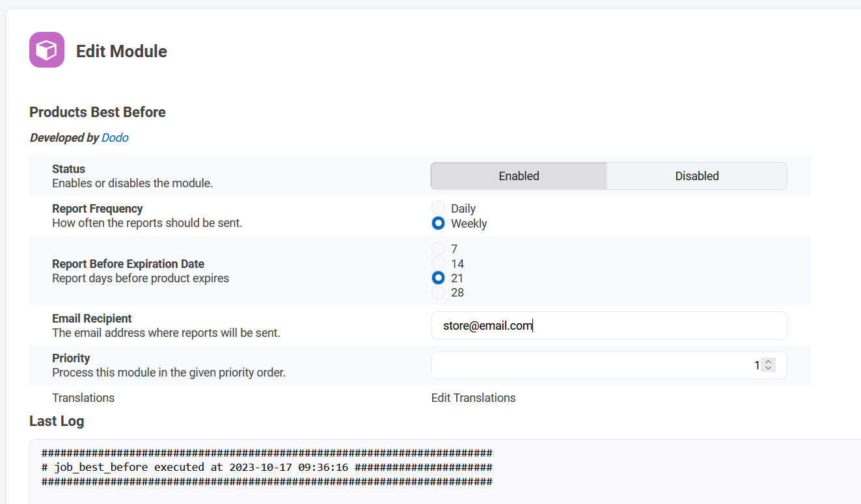Screen dimensions: 861x504
Task: Click the Products Best Before heading
Action: (98, 113)
